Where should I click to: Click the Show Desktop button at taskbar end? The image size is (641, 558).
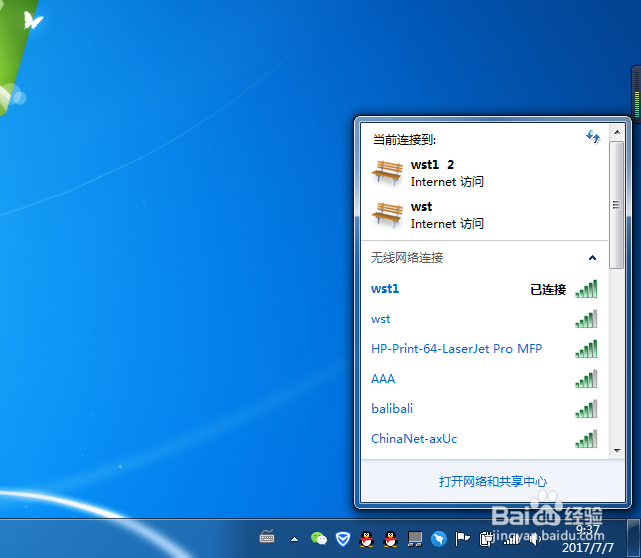[x=634, y=539]
